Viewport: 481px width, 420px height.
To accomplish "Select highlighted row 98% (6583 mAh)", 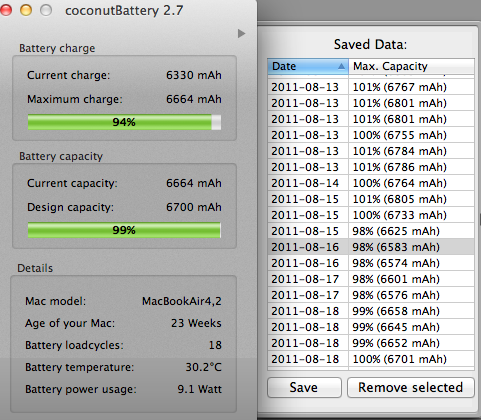I will 371,247.
